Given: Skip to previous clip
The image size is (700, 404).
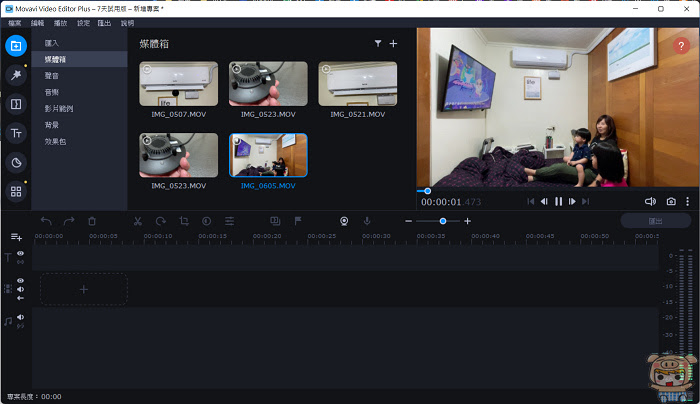Looking at the screenshot, I should [x=530, y=202].
